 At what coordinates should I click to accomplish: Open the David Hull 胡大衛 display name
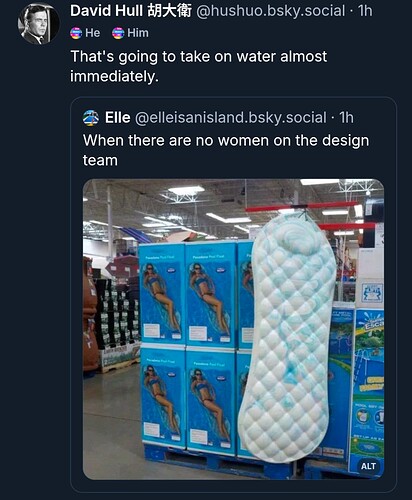pos(131,11)
